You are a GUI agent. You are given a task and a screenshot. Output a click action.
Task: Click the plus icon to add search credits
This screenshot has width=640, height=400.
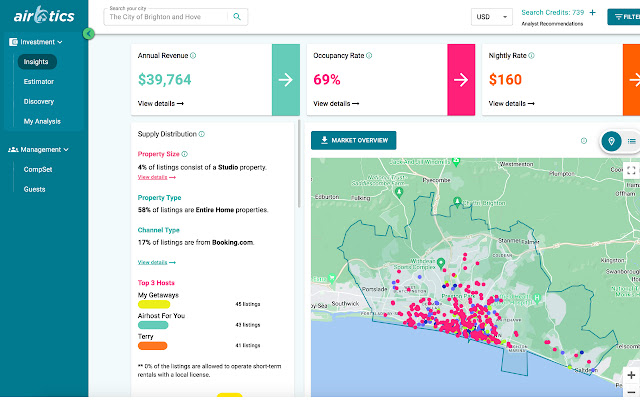click(592, 13)
